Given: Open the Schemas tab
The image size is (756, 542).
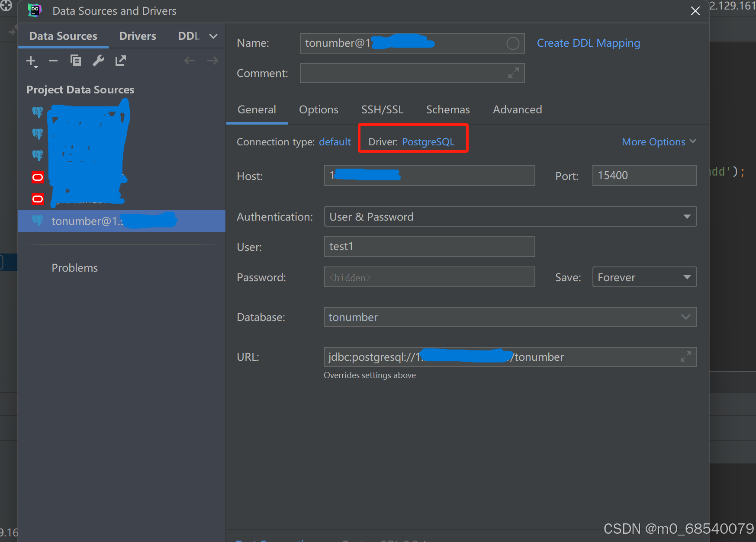Looking at the screenshot, I should (448, 109).
